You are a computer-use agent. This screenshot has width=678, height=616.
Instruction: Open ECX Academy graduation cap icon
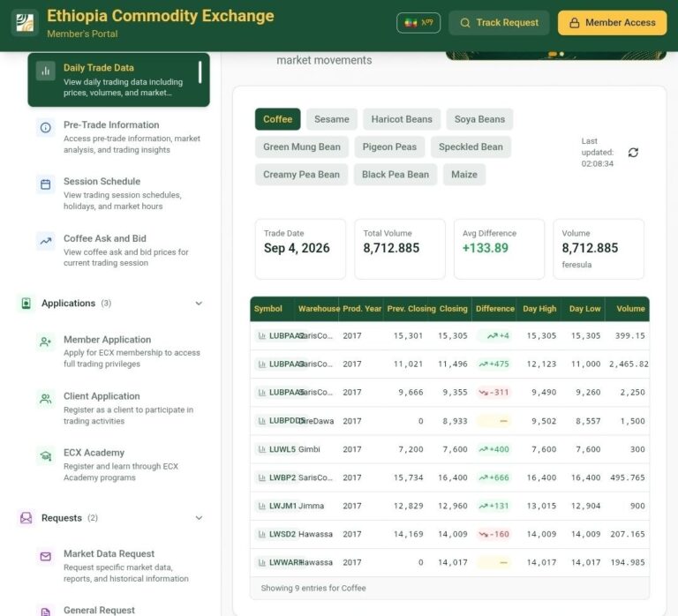45,455
